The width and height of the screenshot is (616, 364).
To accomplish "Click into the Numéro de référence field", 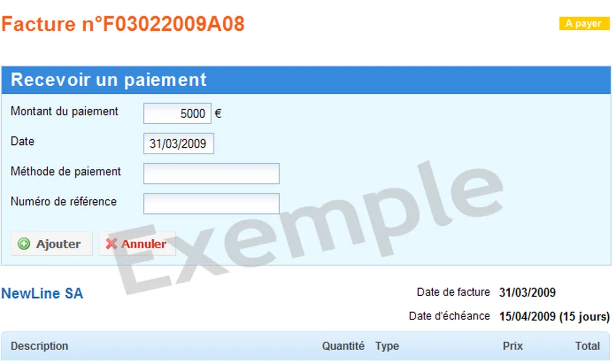I will click(211, 204).
